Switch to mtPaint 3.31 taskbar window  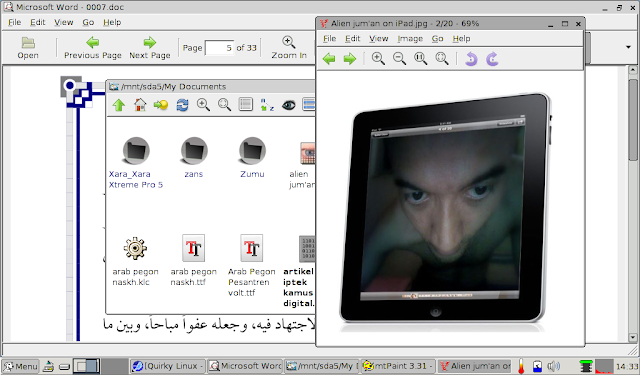click(399, 366)
